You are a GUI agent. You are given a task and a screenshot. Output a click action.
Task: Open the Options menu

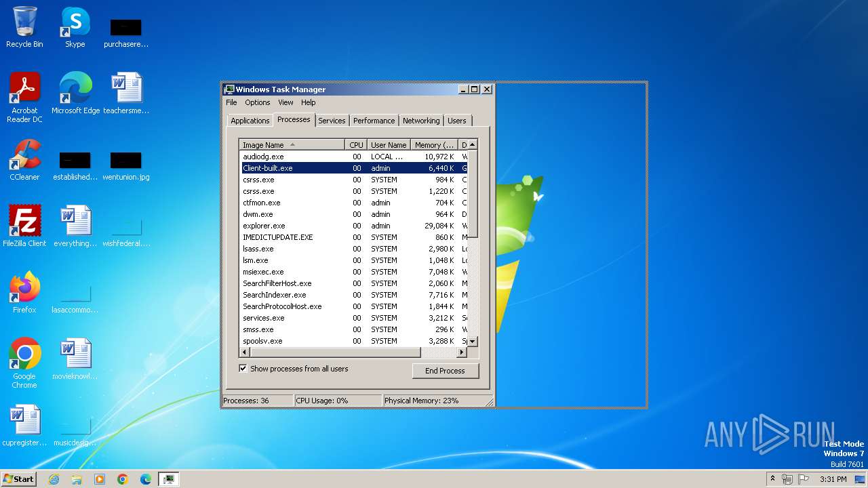point(258,102)
